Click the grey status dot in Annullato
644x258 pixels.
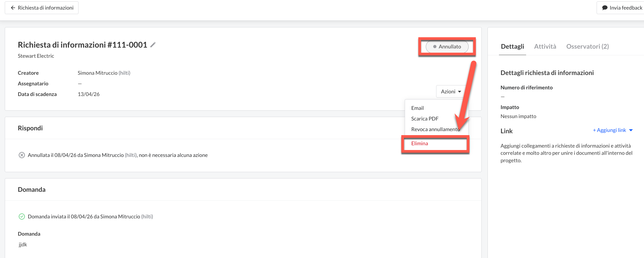[435, 47]
